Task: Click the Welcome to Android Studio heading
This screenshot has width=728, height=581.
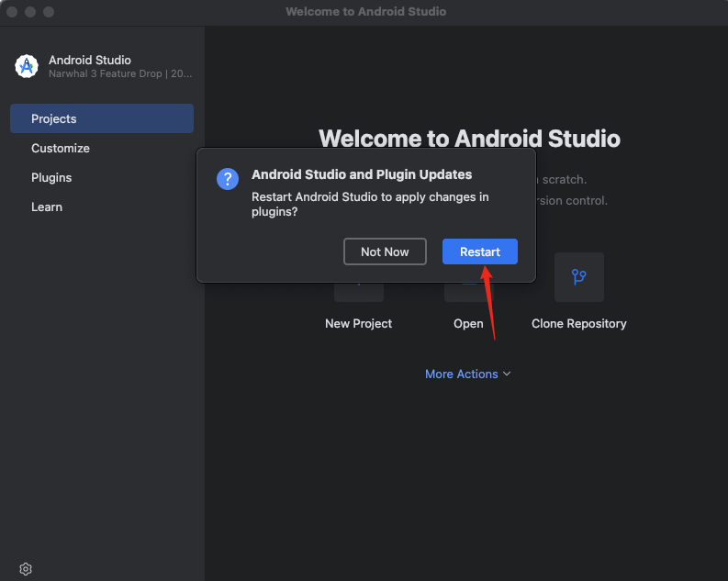Action: pos(469,139)
